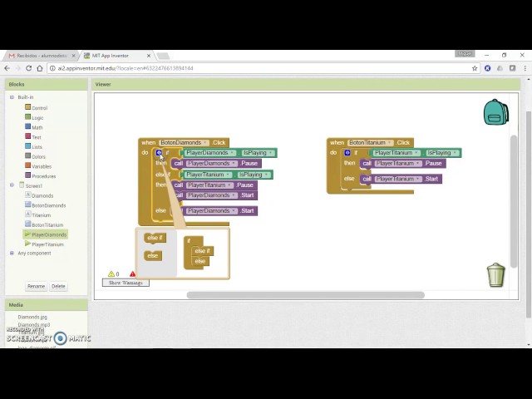Switch to the Gmail Recibidos tab

point(41,56)
